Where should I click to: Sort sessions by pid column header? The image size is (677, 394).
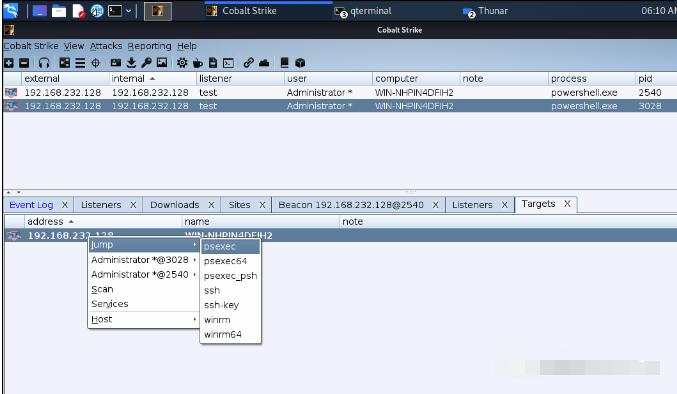pyautogui.click(x=655, y=79)
